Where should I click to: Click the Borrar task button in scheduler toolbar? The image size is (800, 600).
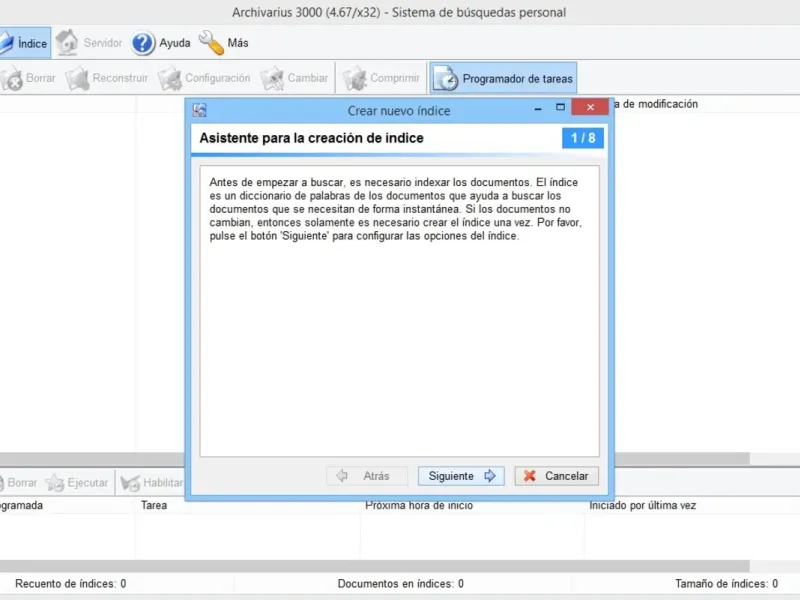point(18,483)
